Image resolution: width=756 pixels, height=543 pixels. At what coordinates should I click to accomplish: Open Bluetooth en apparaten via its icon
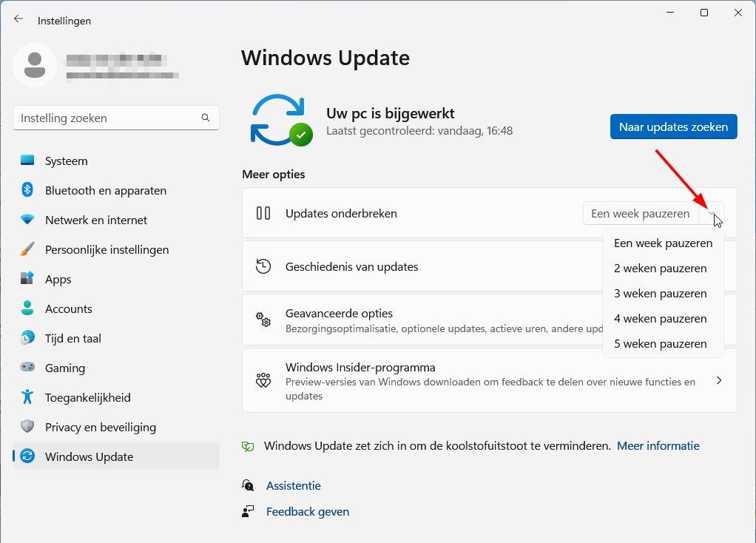pos(27,190)
